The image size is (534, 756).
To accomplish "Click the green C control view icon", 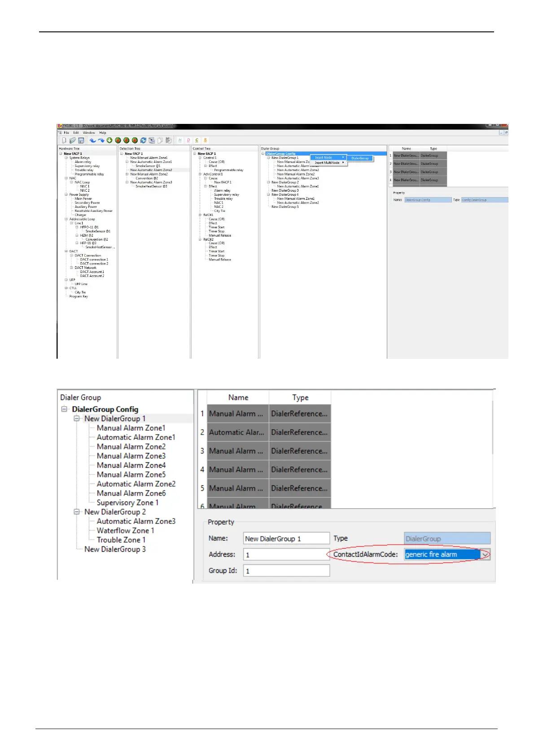I will tap(197, 141).
